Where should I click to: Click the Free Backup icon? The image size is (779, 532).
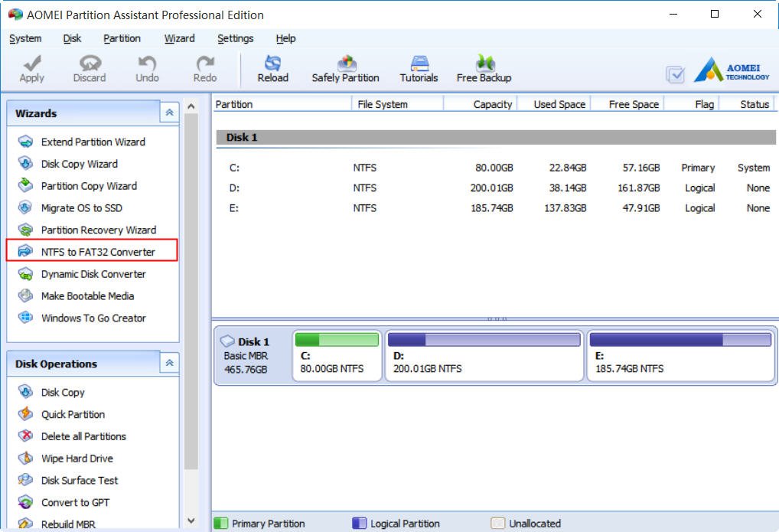coord(485,63)
